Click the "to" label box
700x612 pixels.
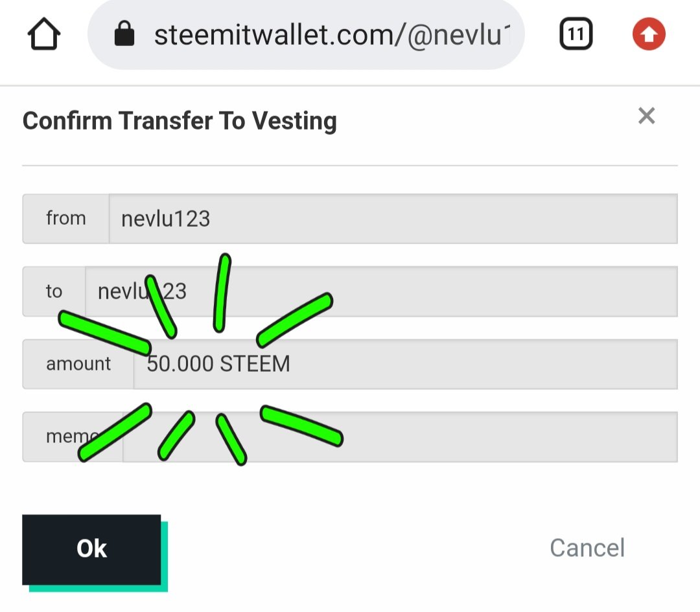(54, 291)
